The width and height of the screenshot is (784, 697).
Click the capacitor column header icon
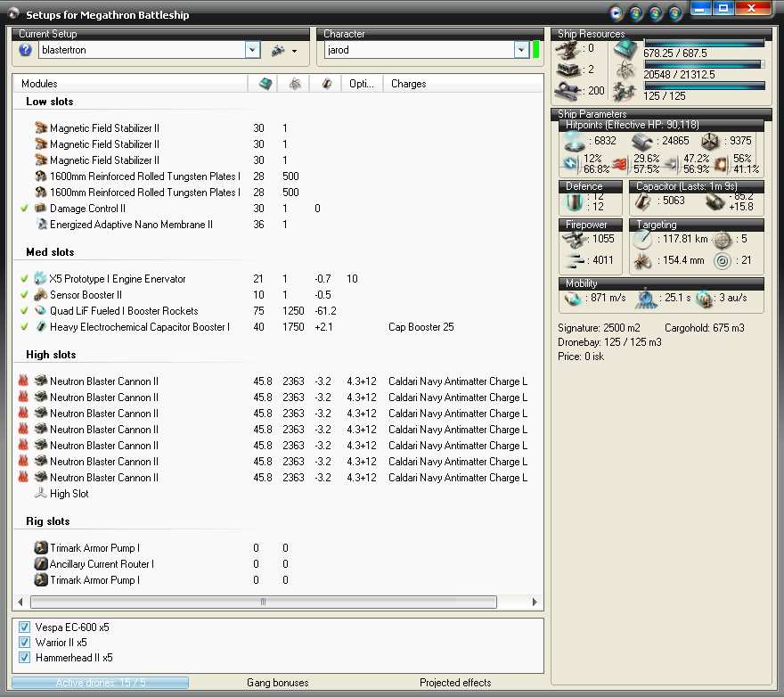tap(326, 84)
